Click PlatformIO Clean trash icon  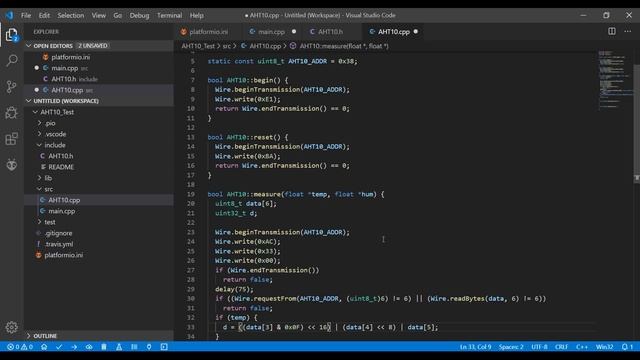(x=104, y=347)
